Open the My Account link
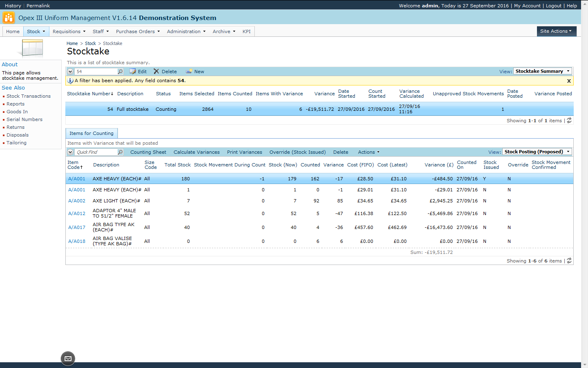The image size is (588, 368). click(x=527, y=6)
